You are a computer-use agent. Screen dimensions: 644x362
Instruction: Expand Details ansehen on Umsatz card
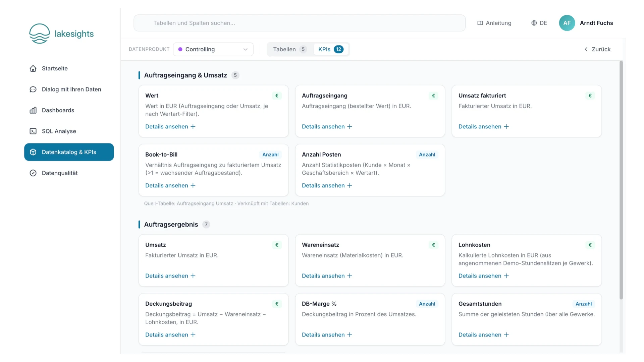170,276
